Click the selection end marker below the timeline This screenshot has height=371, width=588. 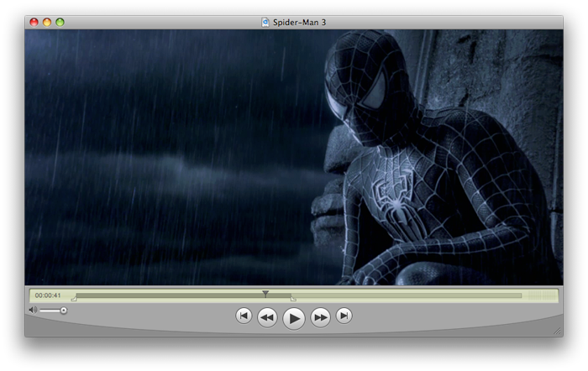(x=292, y=299)
